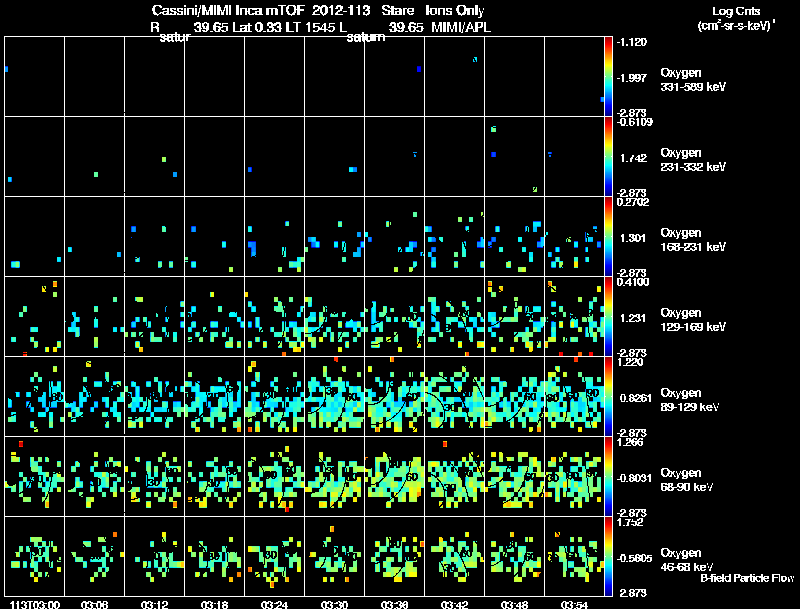Select the Oxygen 46-68 keV channel label
This screenshot has height=609, width=800.
click(686, 560)
